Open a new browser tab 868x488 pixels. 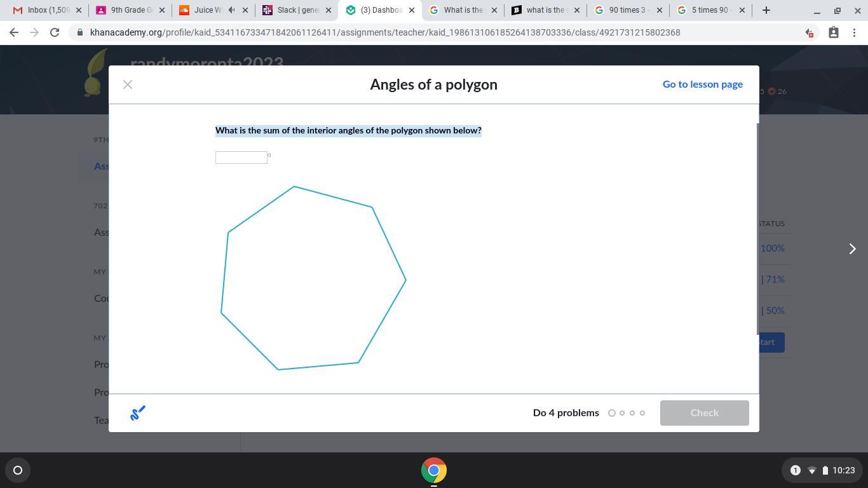[x=766, y=10]
